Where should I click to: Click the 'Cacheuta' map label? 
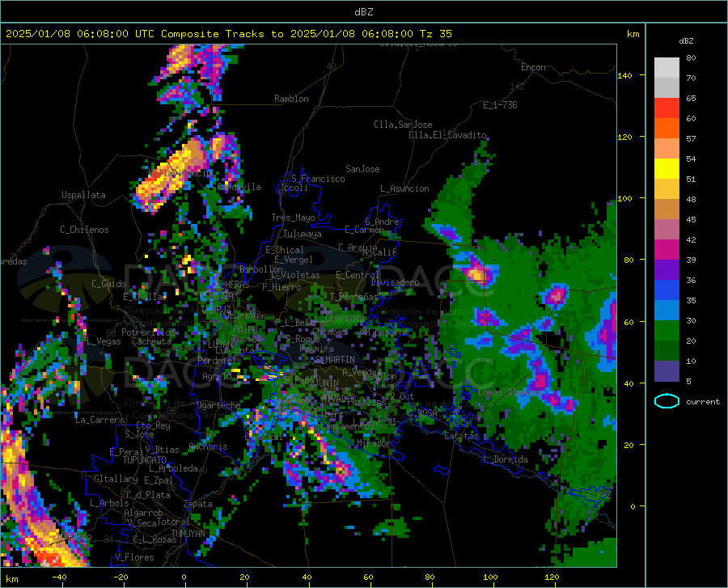coord(151,341)
